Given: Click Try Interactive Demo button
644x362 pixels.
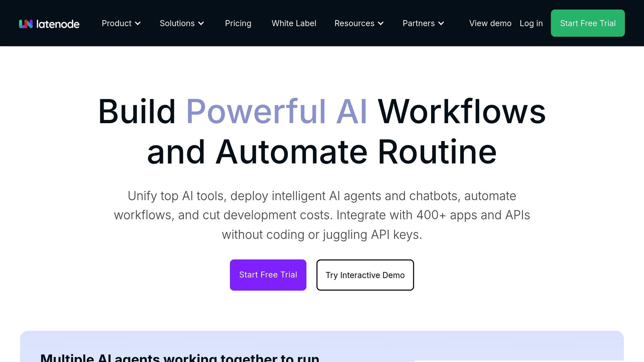Looking at the screenshot, I should pyautogui.click(x=365, y=275).
